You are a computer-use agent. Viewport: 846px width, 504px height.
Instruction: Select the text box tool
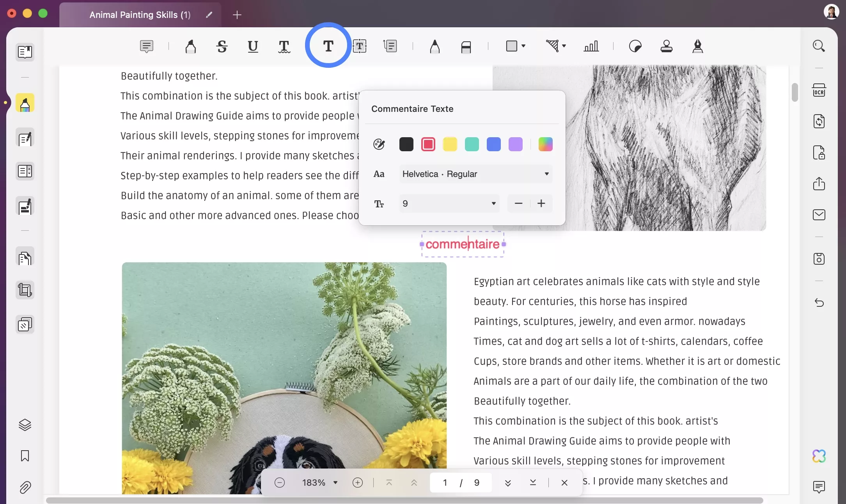pos(360,46)
